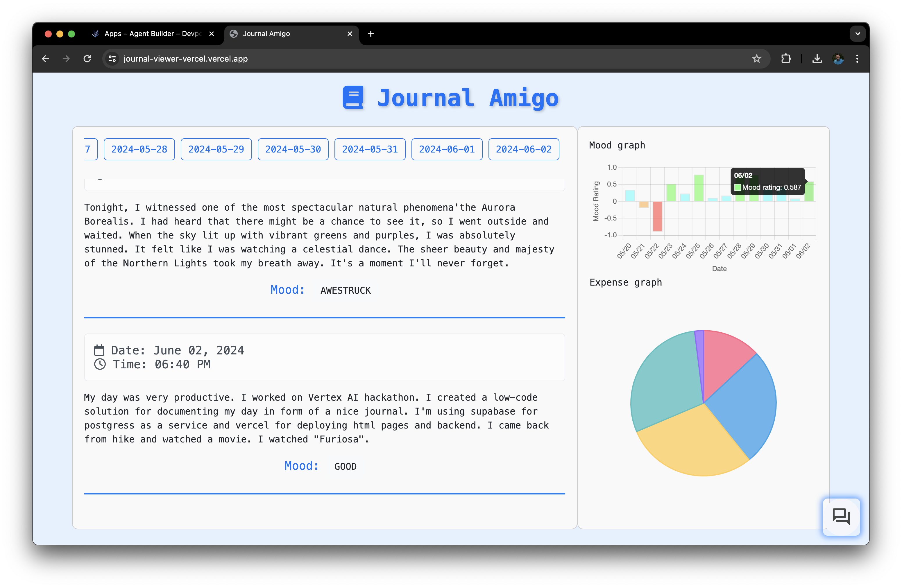The width and height of the screenshot is (902, 588).
Task: Open the browser extensions puzzle icon
Action: [786, 59]
